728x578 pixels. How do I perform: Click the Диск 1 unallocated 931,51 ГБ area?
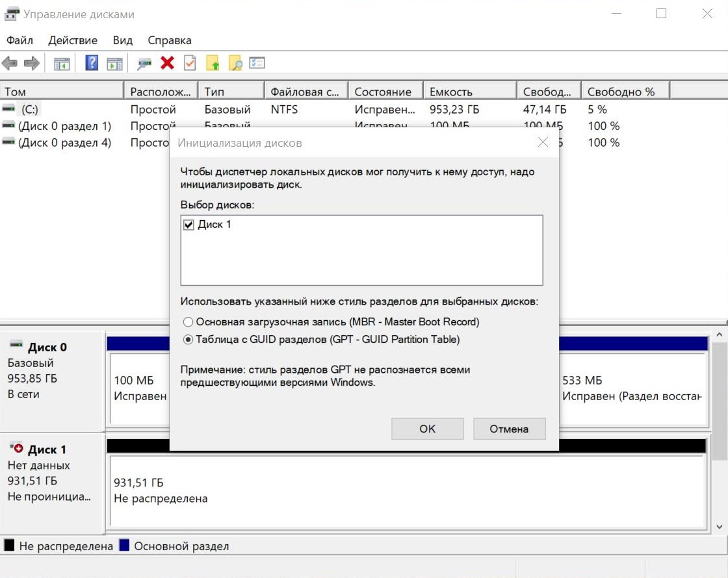(408, 491)
